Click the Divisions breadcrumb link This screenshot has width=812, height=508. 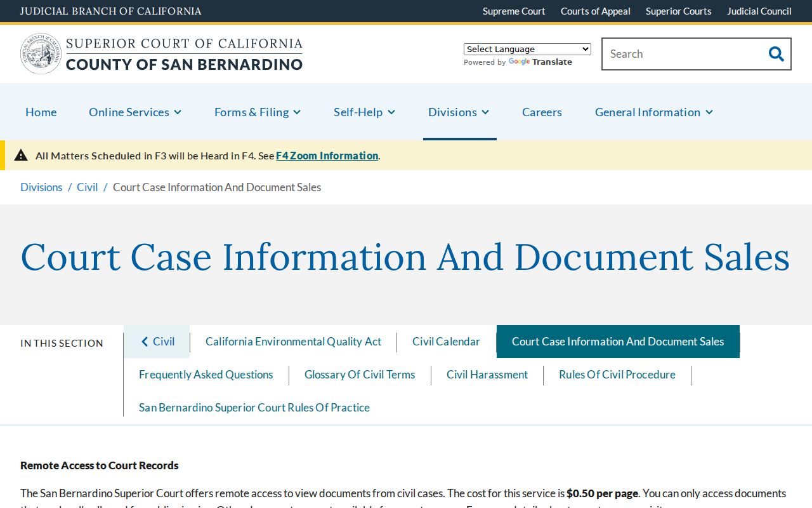click(41, 187)
